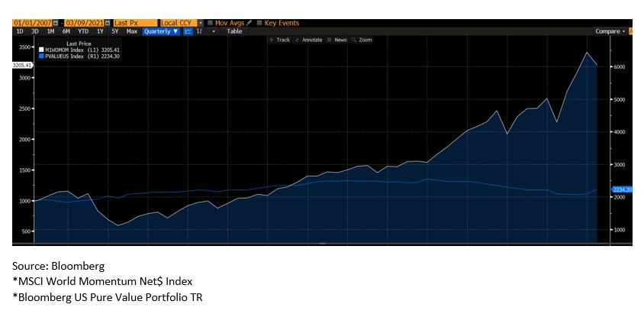Activate Track crosshair tool
The height and width of the screenshot is (314, 644).
pyautogui.click(x=280, y=40)
